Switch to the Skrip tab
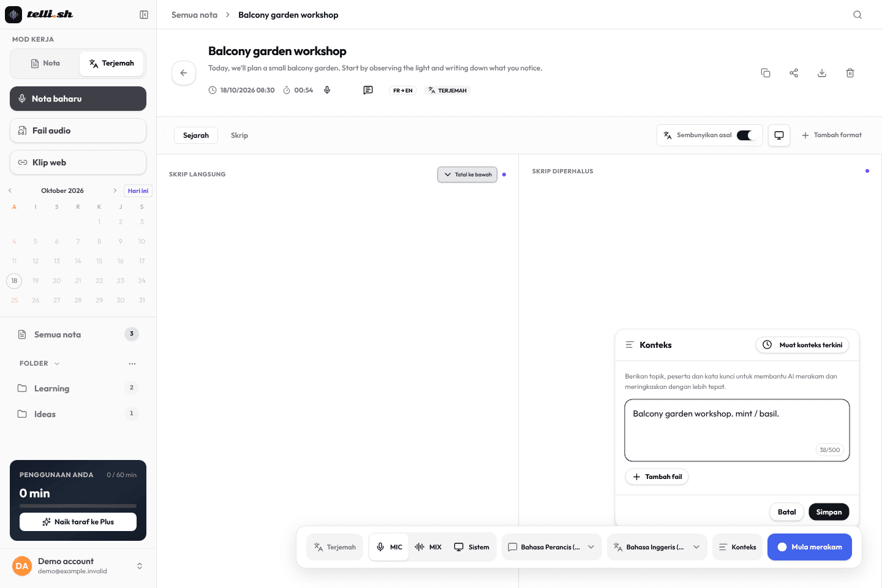 239,135
